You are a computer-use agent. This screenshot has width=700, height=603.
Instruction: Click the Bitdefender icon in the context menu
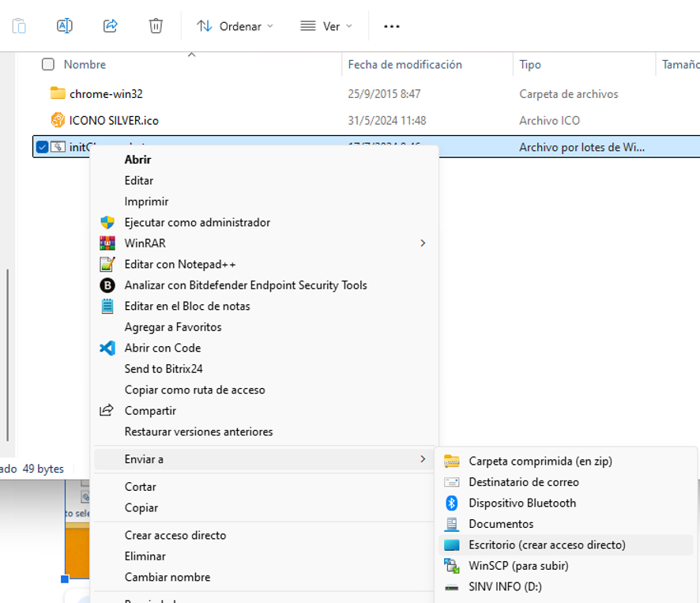coord(107,285)
